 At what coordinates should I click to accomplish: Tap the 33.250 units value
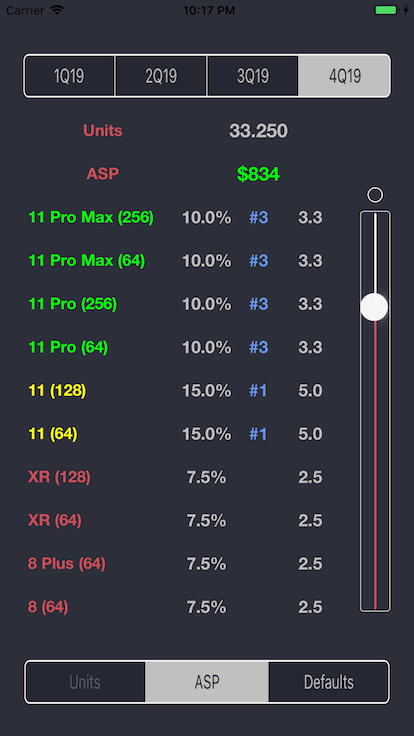coord(258,131)
